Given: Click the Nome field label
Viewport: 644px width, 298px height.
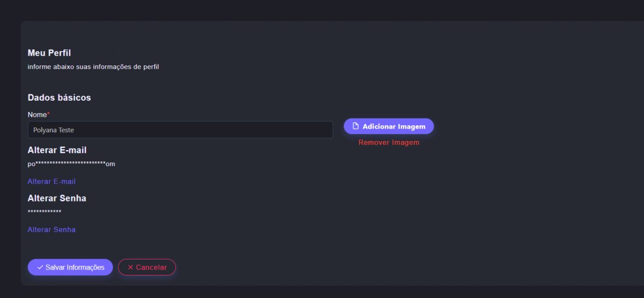Looking at the screenshot, I should pyautogui.click(x=37, y=115).
